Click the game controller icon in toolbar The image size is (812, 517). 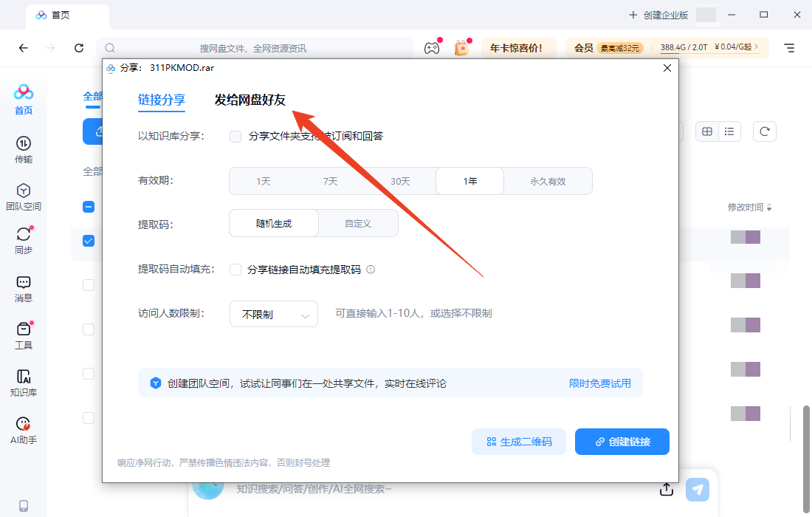[432, 47]
